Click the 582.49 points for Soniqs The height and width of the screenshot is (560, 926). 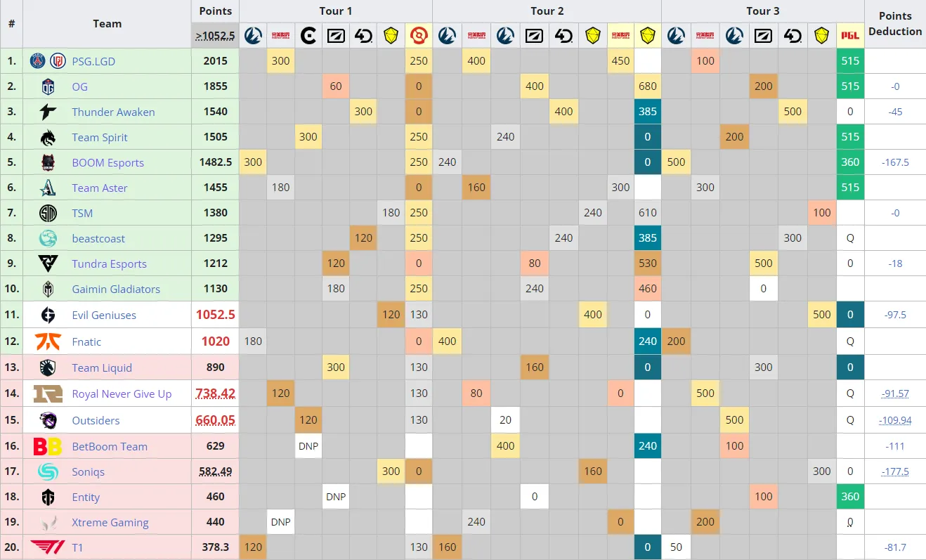(215, 471)
